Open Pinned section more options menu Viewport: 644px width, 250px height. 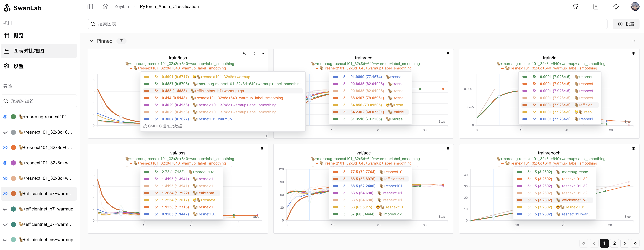[634, 41]
